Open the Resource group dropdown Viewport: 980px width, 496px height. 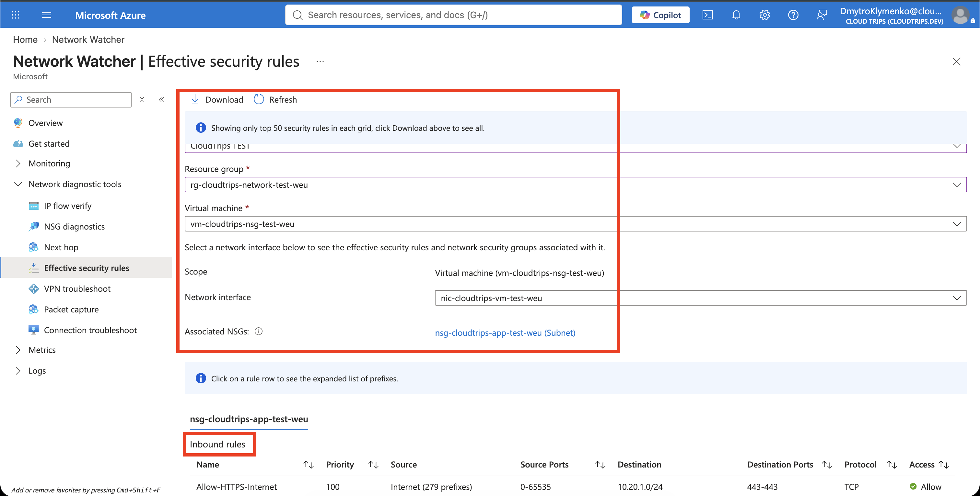pyautogui.click(x=576, y=185)
